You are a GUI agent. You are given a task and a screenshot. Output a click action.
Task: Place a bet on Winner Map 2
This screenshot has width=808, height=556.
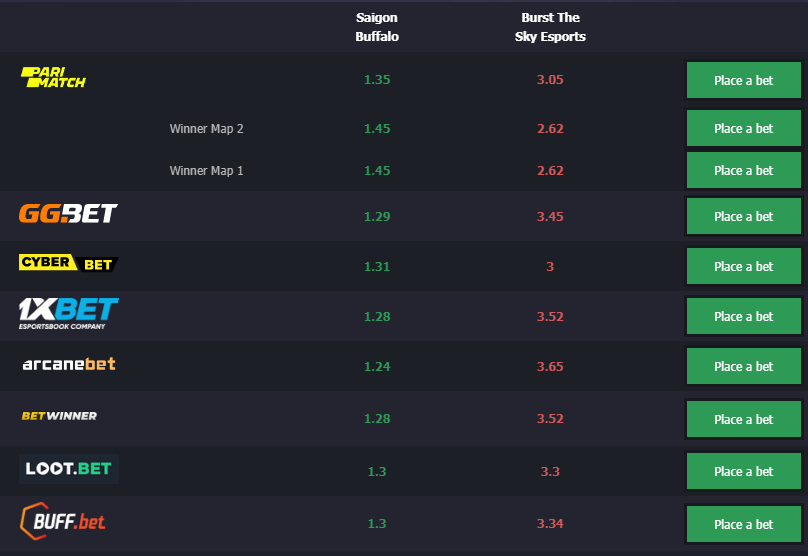tap(744, 128)
